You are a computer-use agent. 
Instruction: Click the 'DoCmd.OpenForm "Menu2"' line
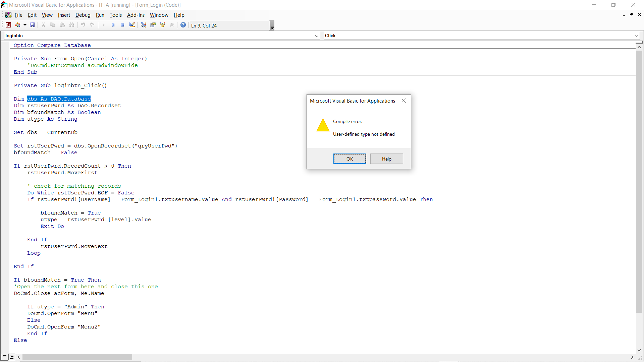click(x=64, y=327)
